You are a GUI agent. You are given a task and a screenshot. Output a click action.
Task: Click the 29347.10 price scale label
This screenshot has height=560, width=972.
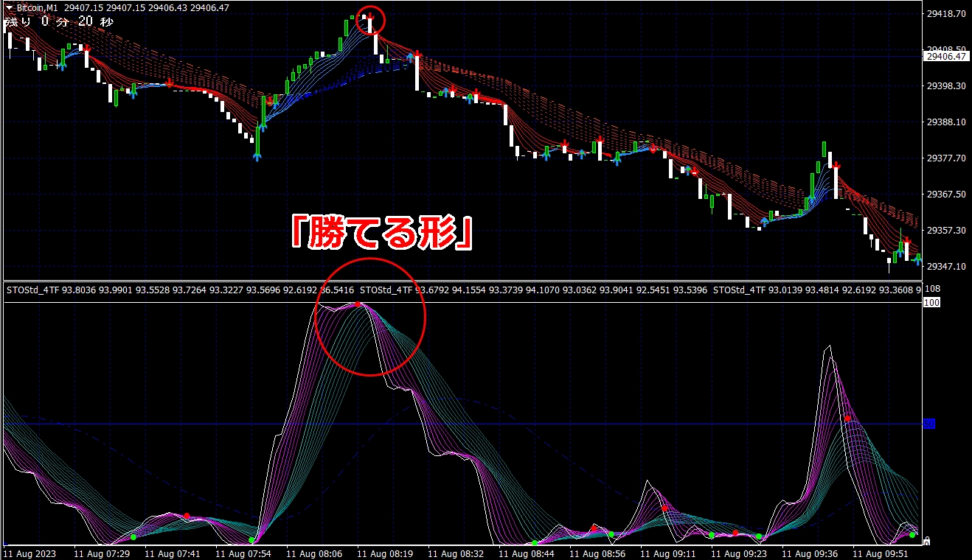click(945, 266)
